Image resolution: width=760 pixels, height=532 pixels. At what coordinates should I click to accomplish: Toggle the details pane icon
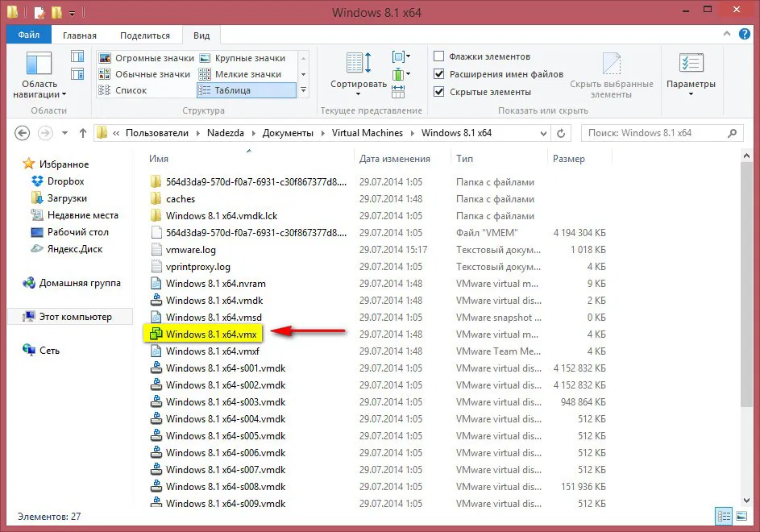click(x=77, y=74)
